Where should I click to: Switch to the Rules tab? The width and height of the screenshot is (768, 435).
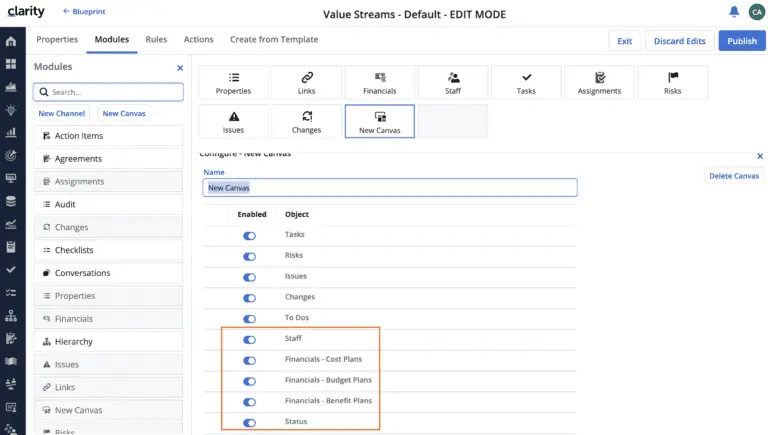tap(156, 40)
